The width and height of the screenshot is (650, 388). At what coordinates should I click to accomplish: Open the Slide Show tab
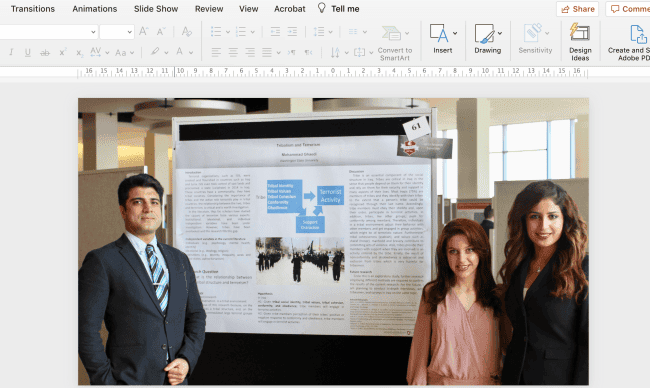pos(156,9)
